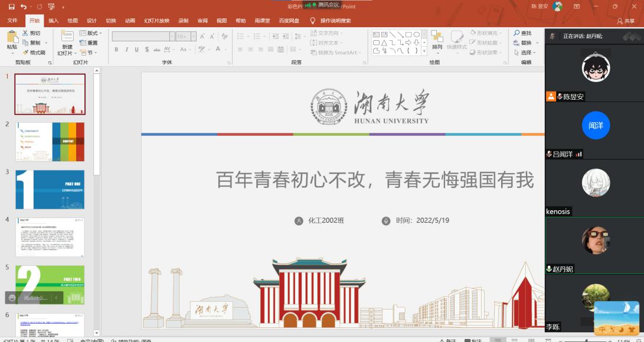
Task: Open the Insert (插入) ribbon tab
Action: pos(53,21)
